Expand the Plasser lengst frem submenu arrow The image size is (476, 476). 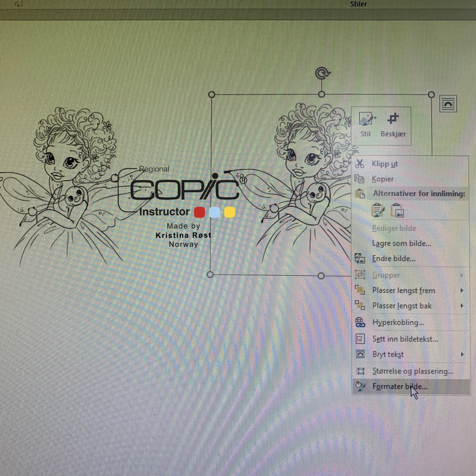tap(462, 291)
